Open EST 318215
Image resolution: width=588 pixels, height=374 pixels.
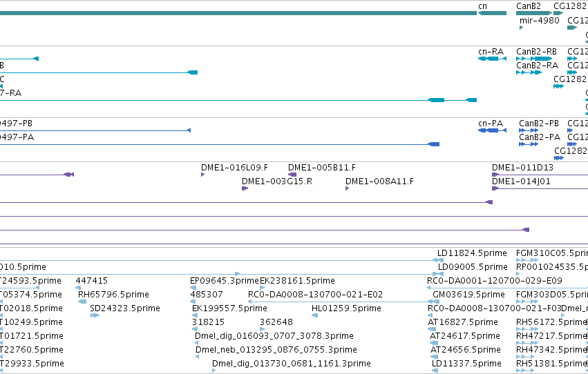(x=208, y=322)
